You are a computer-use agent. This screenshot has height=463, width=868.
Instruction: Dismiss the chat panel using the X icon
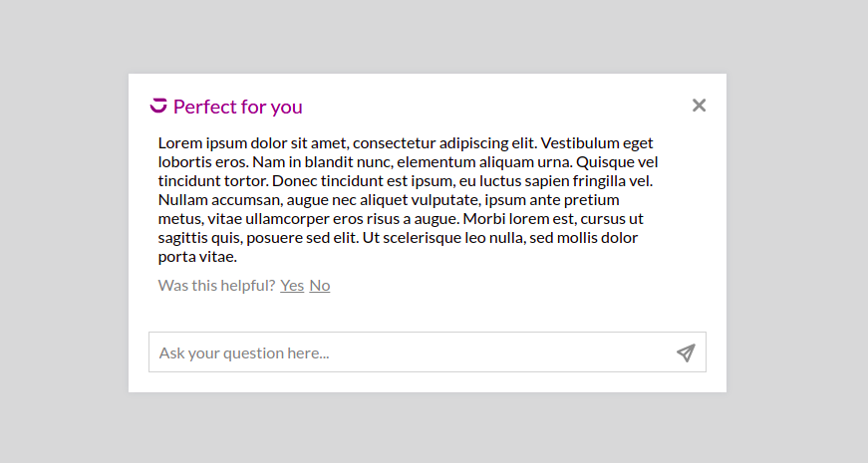pyautogui.click(x=699, y=106)
